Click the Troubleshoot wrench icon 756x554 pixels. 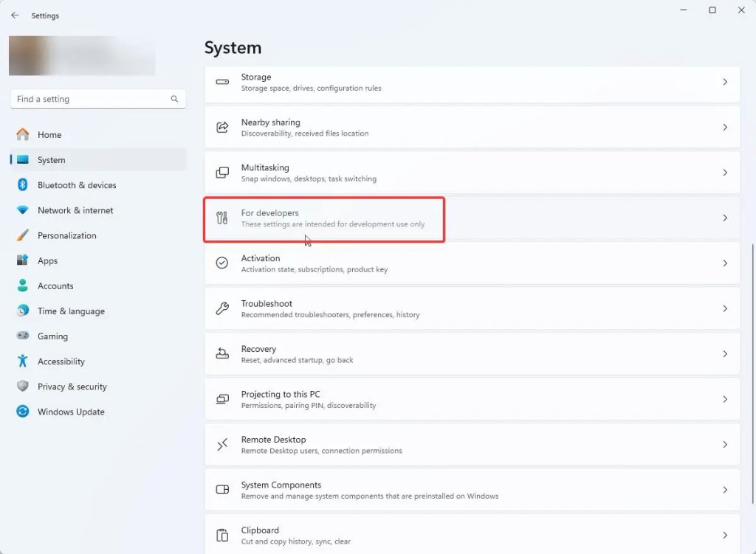pos(221,308)
